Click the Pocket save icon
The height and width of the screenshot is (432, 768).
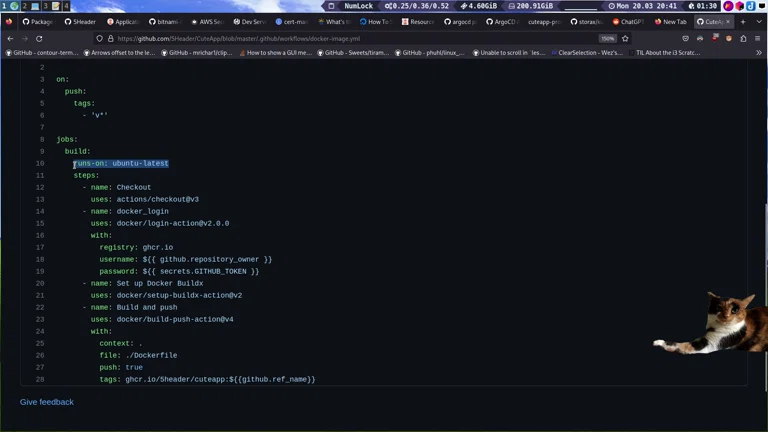pyautogui.click(x=685, y=39)
